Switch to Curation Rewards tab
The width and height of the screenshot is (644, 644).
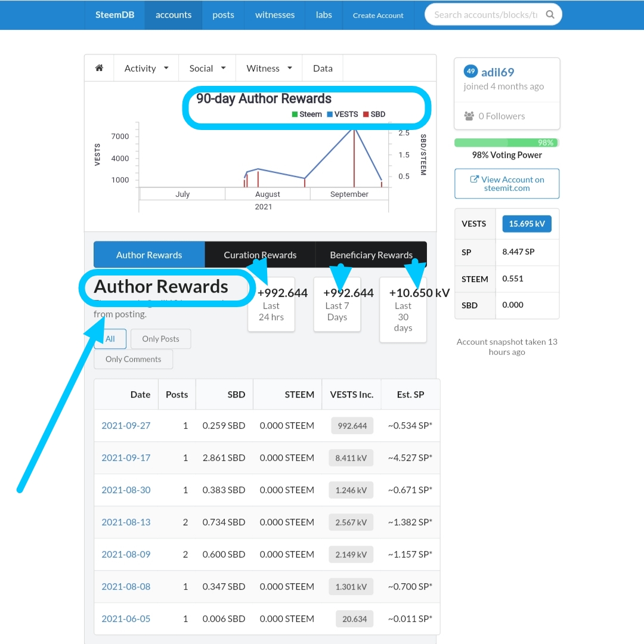coord(260,255)
